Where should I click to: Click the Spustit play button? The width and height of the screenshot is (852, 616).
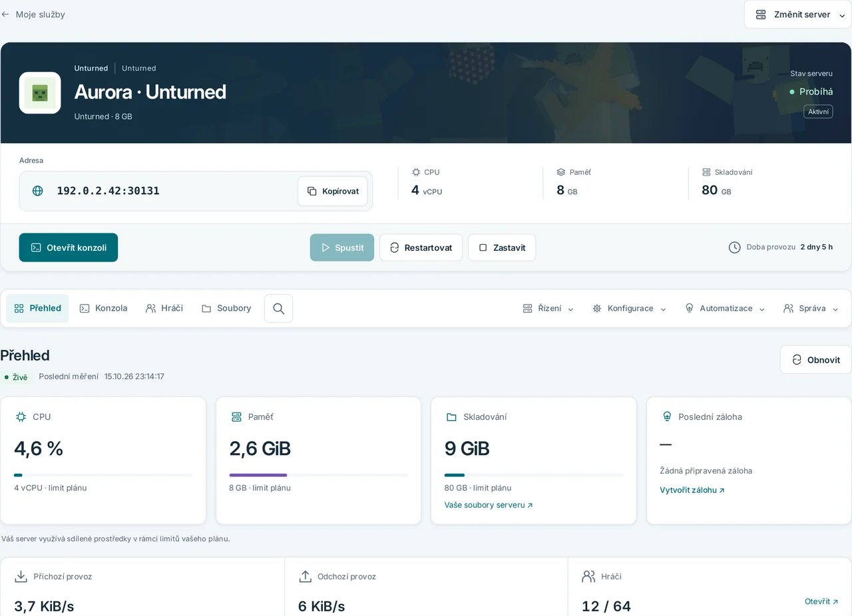coord(342,247)
